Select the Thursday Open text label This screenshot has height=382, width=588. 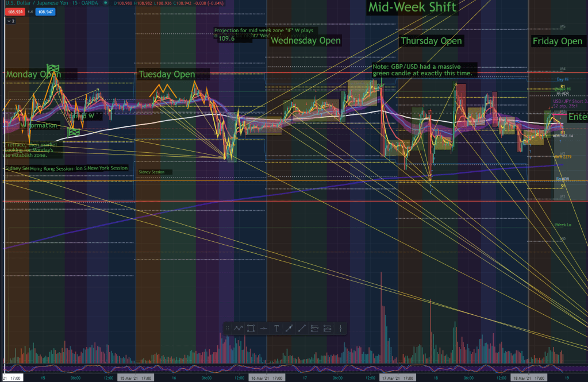(x=431, y=41)
